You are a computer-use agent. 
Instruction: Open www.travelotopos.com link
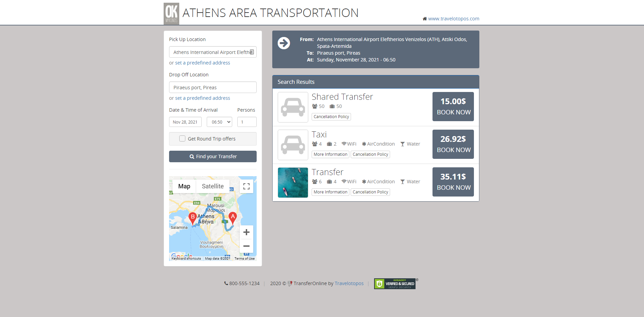[453, 19]
